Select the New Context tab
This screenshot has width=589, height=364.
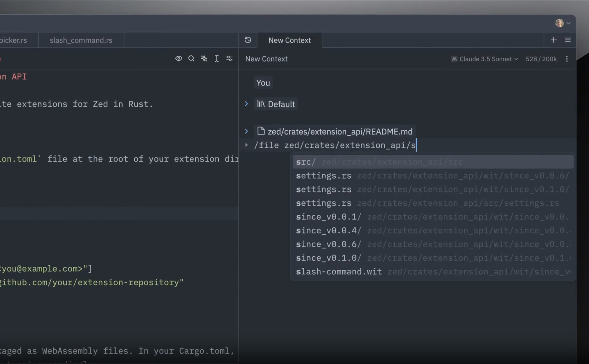pyautogui.click(x=289, y=40)
